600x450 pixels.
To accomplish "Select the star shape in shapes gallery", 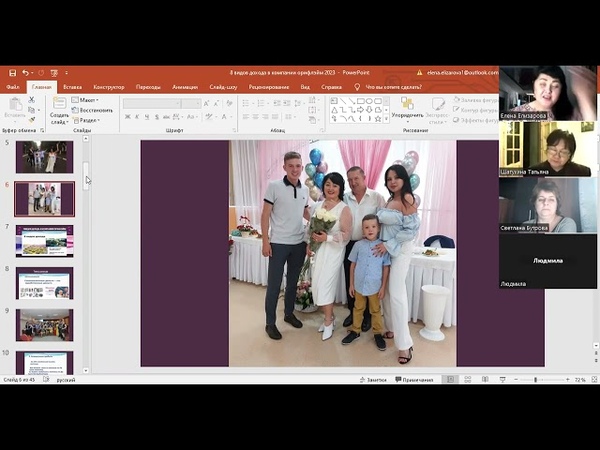I will (x=378, y=119).
